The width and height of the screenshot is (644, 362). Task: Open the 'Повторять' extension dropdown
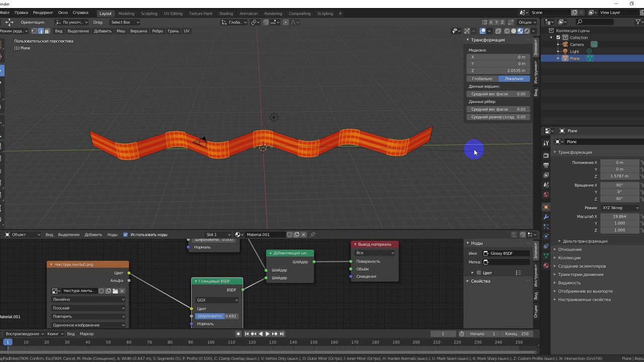pos(88,317)
